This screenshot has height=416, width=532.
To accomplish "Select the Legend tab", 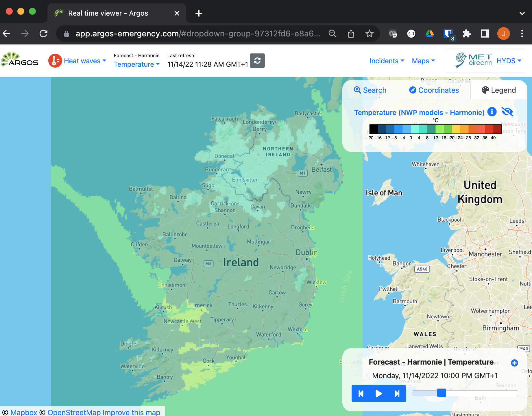I will [x=499, y=90].
